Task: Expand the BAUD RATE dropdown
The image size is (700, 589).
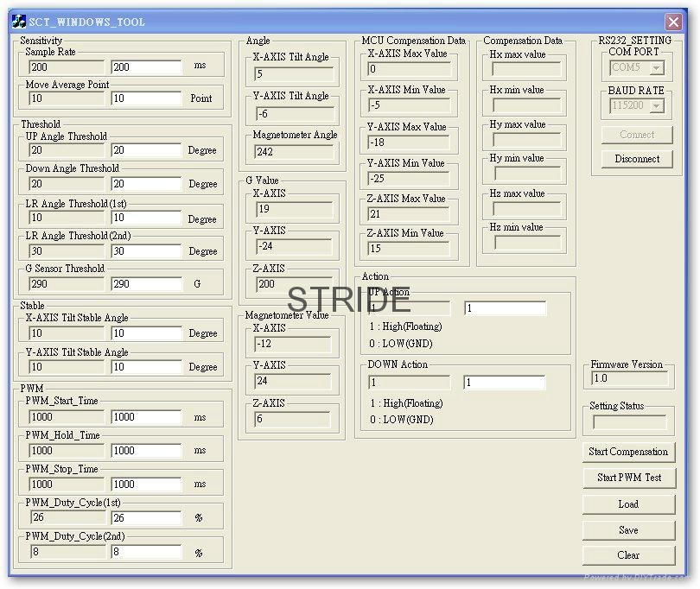Action: click(657, 105)
